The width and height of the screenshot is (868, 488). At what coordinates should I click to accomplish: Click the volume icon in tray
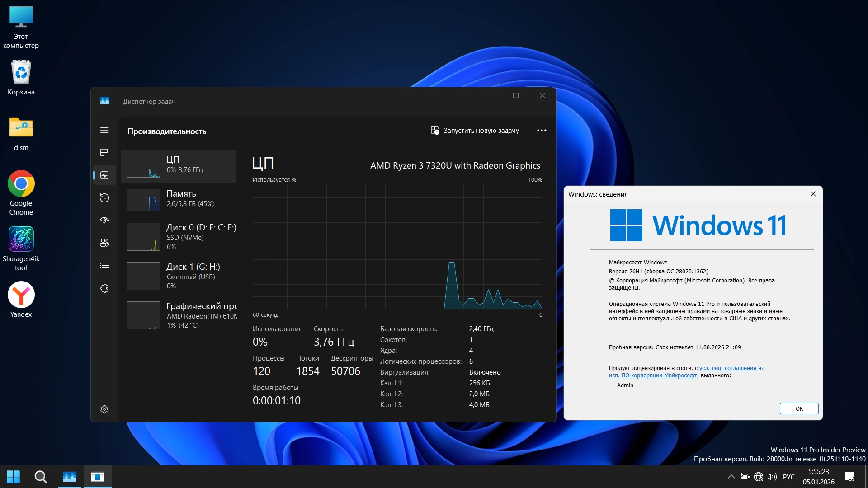[772, 477]
